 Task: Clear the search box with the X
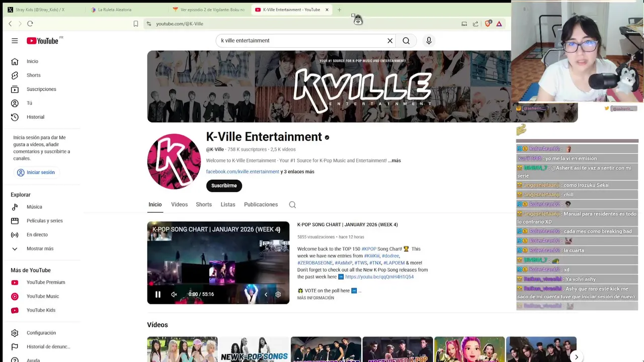pos(390,41)
